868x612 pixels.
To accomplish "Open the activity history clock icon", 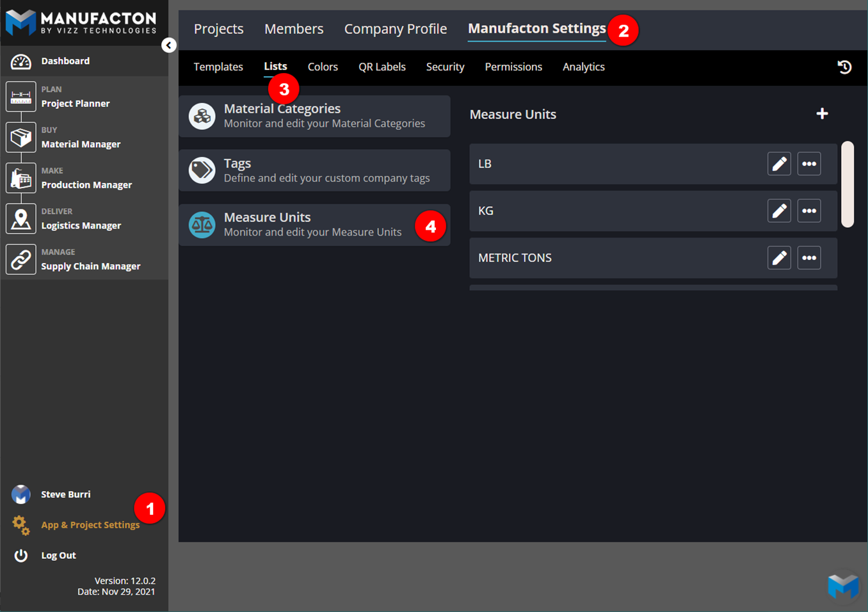I will 844,67.
